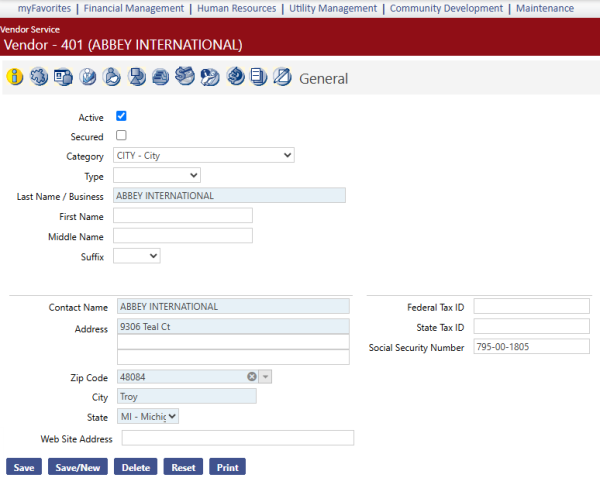Open the contact card with person icon
The height and width of the screenshot is (478, 600).
click(63, 77)
